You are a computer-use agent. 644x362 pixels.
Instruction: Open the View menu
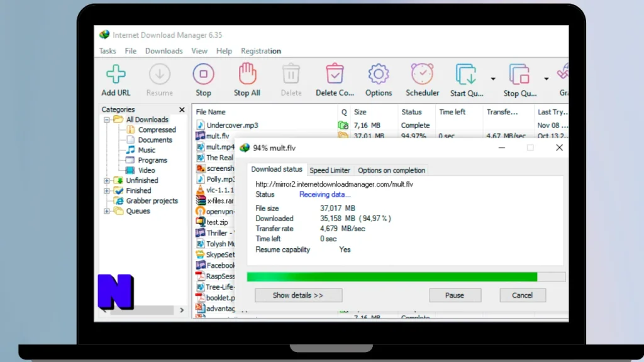pos(199,51)
